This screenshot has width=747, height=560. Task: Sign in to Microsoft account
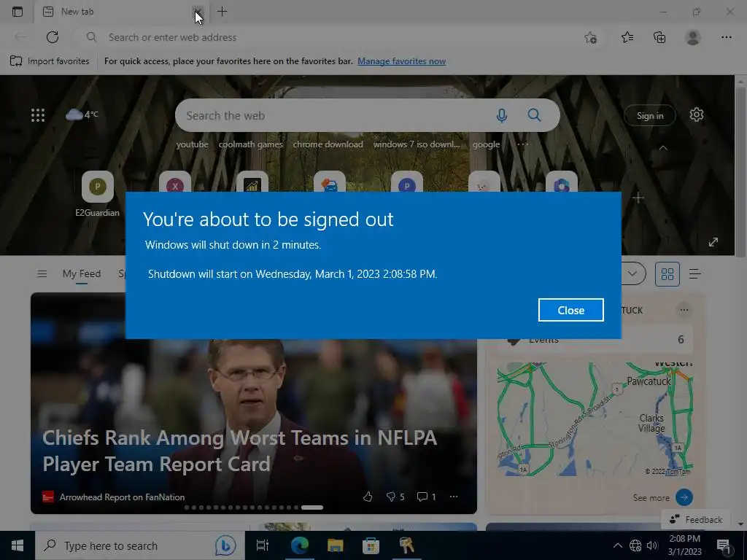pyautogui.click(x=650, y=115)
